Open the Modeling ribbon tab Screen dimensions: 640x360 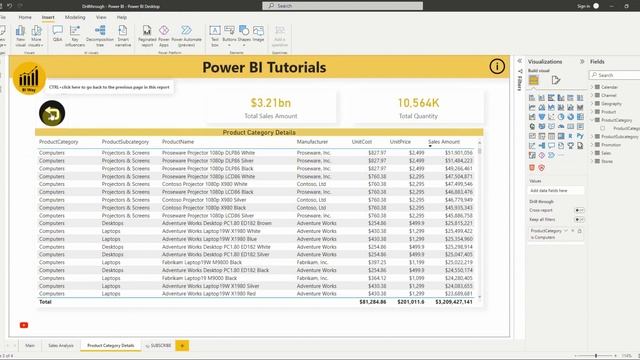[75, 17]
